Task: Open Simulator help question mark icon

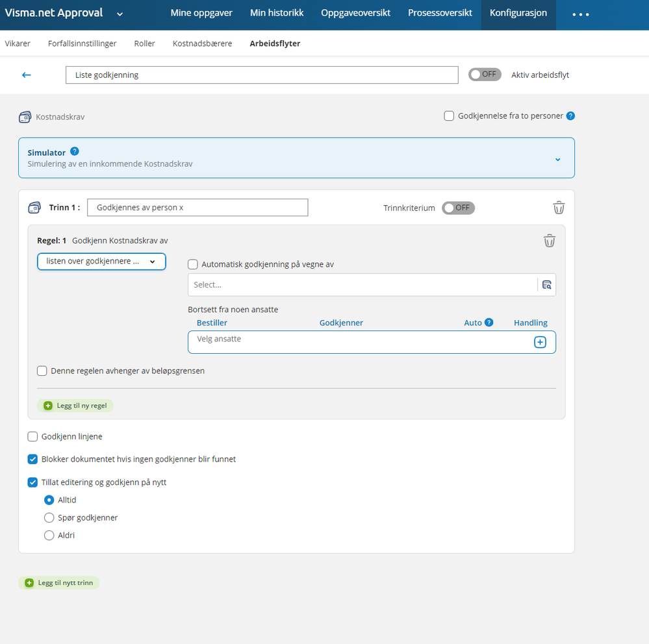Action: 75,151
